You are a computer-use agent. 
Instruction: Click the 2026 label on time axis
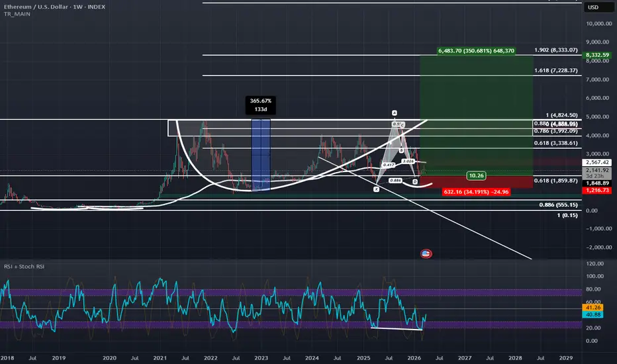(x=414, y=358)
